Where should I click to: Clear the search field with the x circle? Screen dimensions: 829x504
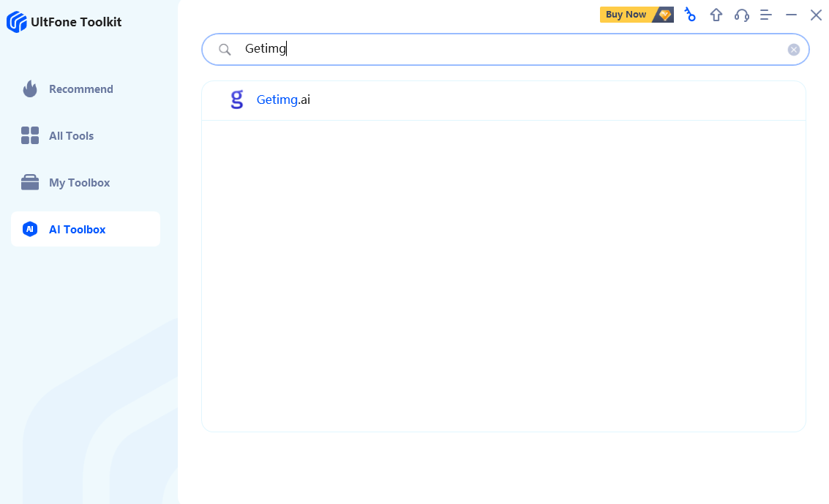[x=794, y=49]
